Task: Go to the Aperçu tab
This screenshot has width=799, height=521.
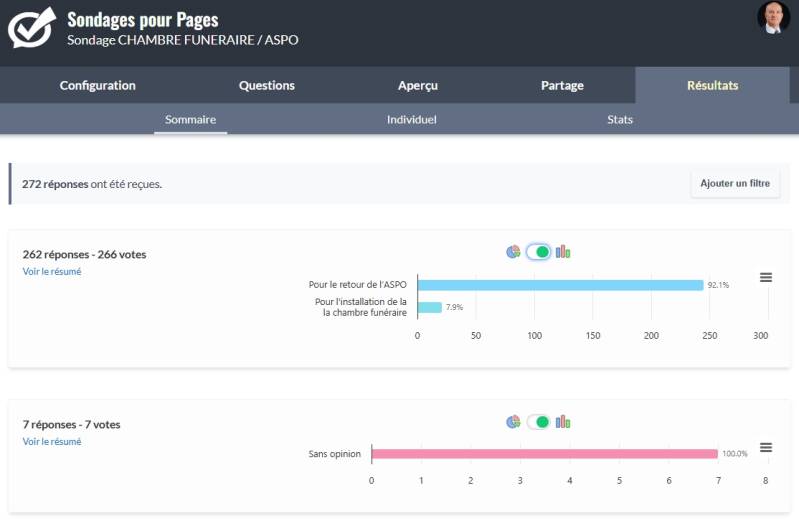Action: coord(418,85)
